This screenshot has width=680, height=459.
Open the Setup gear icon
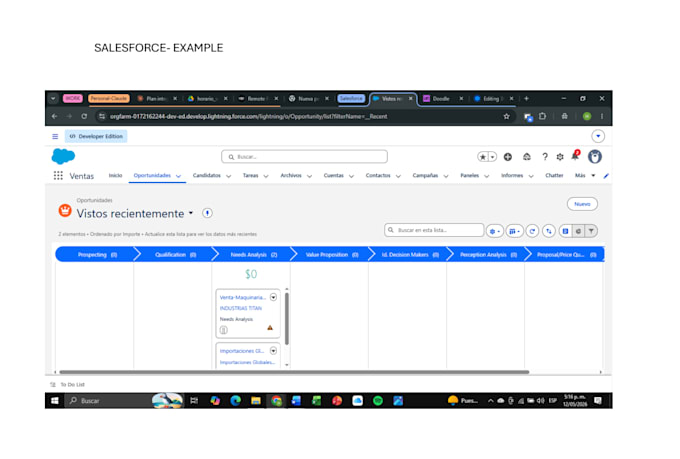(x=560, y=157)
